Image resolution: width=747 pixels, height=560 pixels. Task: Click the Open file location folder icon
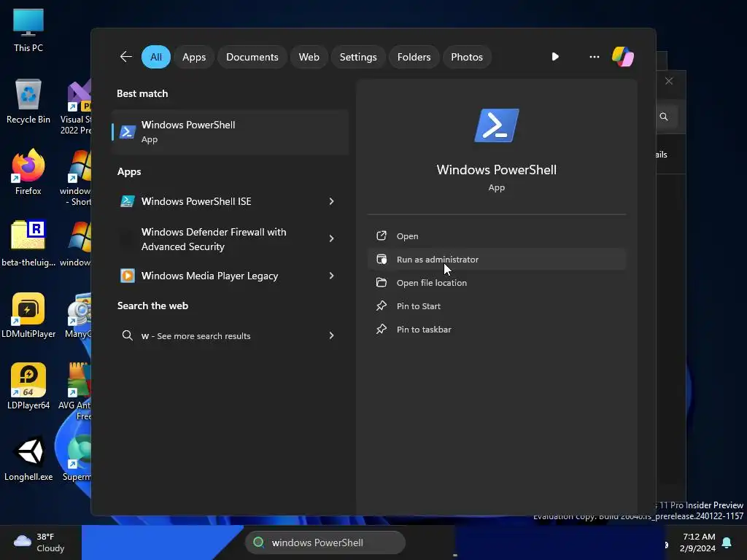[x=382, y=282]
